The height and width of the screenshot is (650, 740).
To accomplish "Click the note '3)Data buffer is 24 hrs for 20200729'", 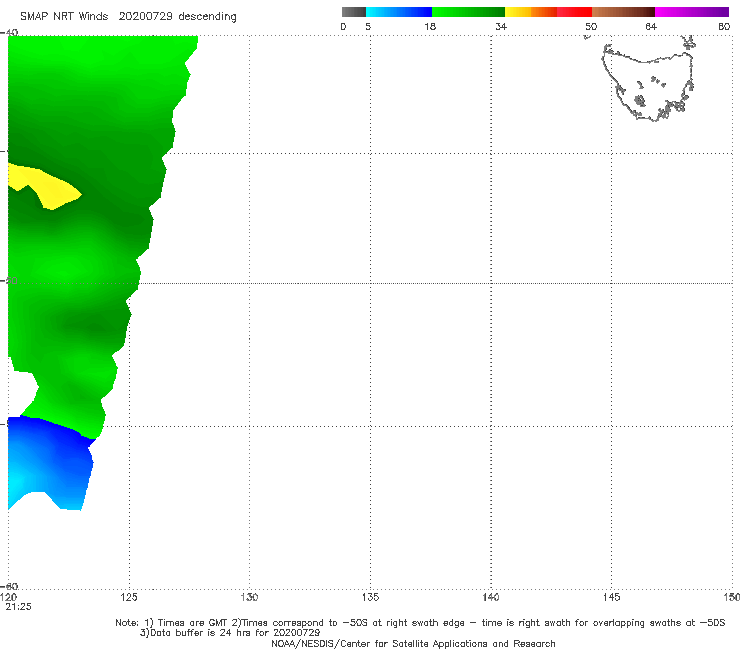I will pos(230,633).
